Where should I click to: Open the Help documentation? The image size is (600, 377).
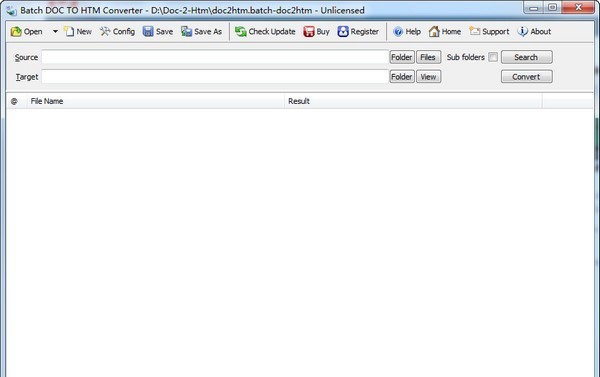click(x=407, y=32)
